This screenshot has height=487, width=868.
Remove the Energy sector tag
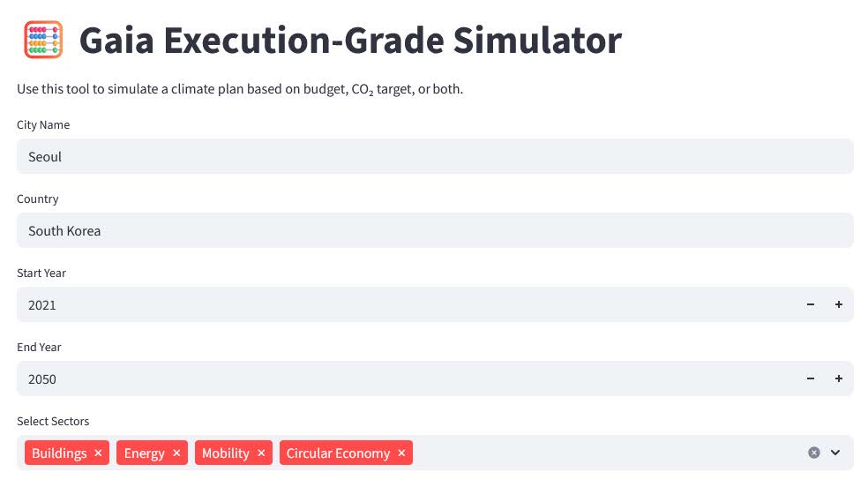pos(176,453)
